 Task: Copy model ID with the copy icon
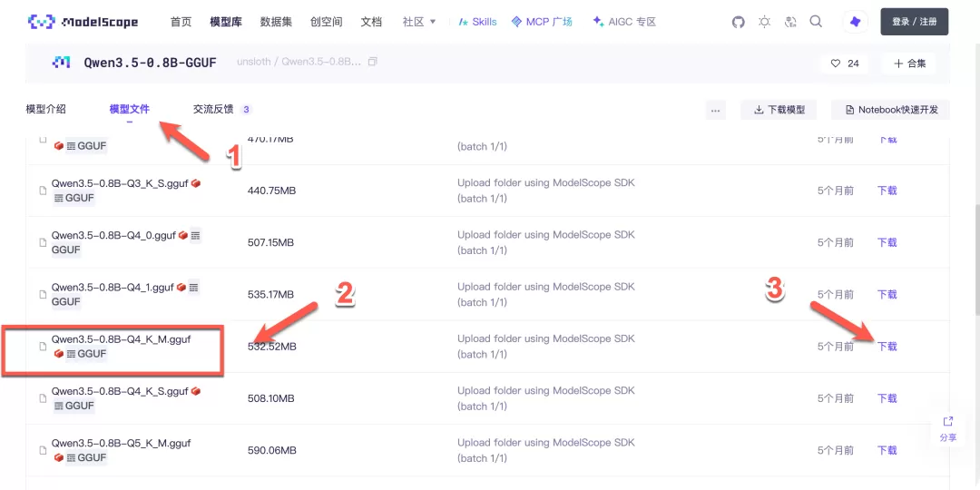click(373, 62)
